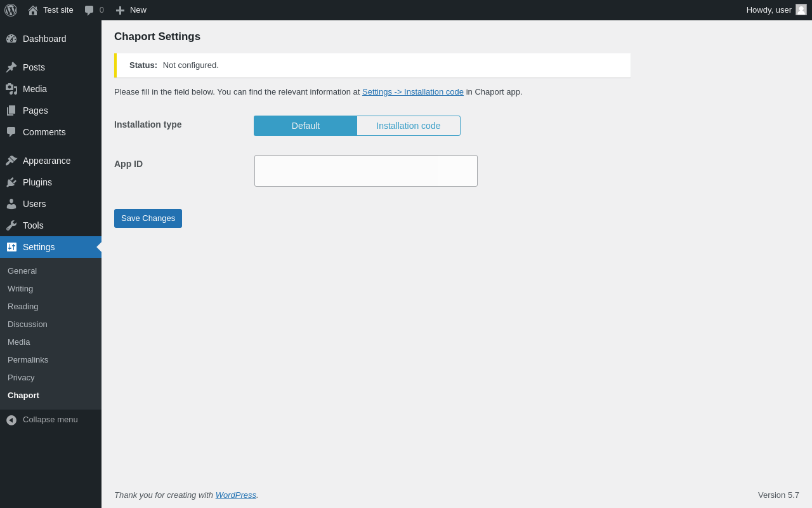The width and height of the screenshot is (812, 508).
Task: Click the Plugins plug icon
Action: (11, 182)
